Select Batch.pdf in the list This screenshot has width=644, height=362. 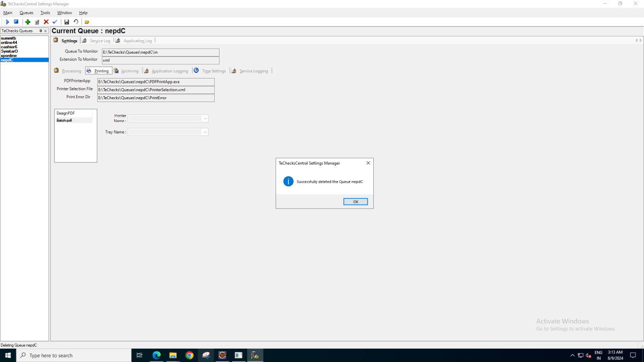pos(64,120)
